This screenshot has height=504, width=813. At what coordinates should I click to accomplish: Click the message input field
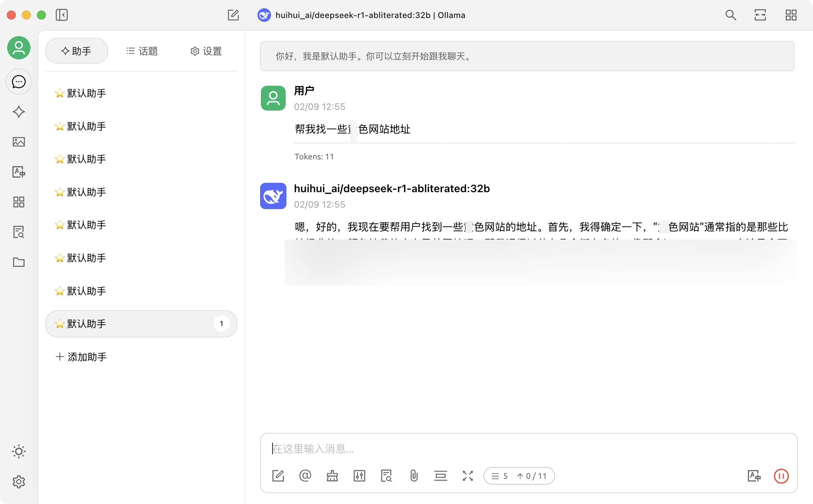coord(528,449)
